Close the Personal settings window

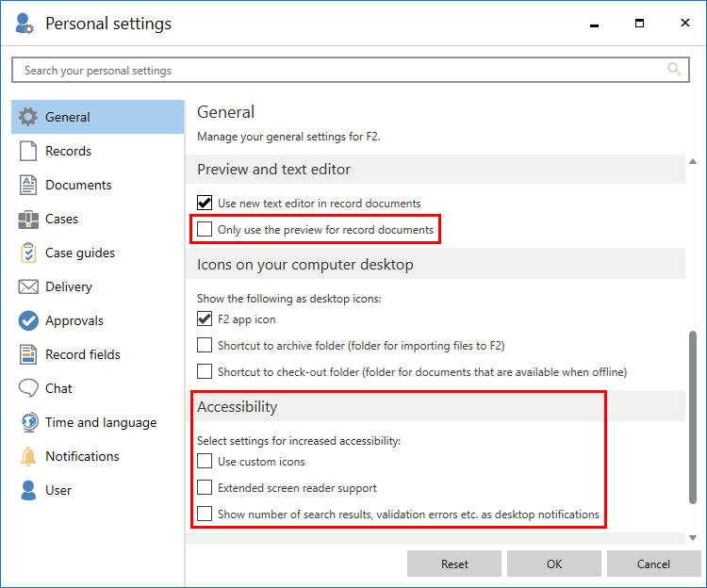pos(685,23)
